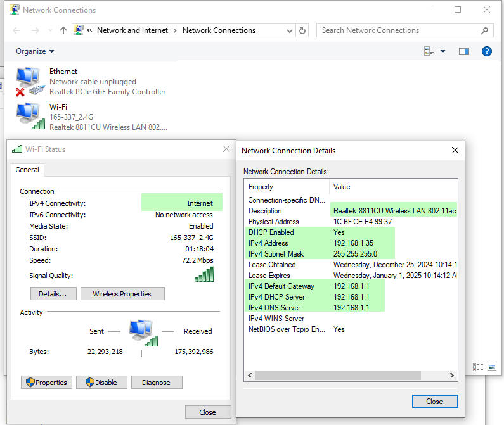Click the Wireless Properties button
This screenshot has height=425, width=504.
pyautogui.click(x=122, y=294)
